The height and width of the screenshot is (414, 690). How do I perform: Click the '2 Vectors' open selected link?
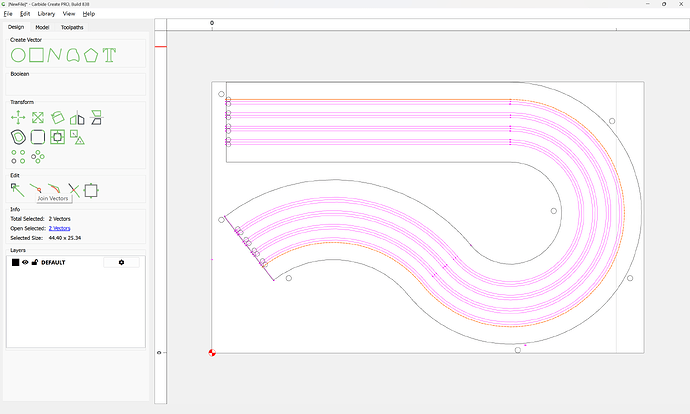[59, 228]
